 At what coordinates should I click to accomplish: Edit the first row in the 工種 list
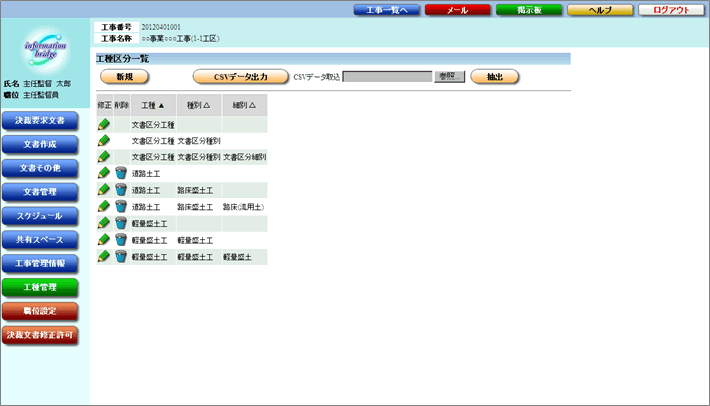point(104,124)
